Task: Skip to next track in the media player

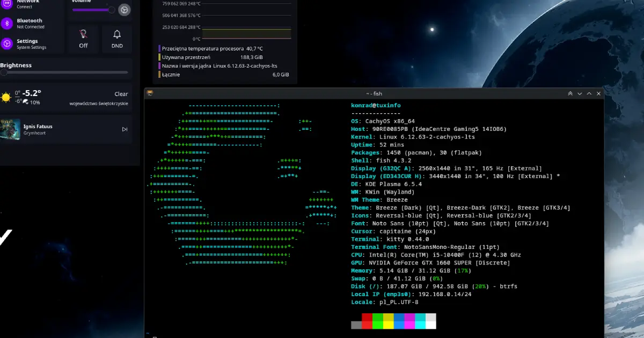Action: (x=125, y=129)
